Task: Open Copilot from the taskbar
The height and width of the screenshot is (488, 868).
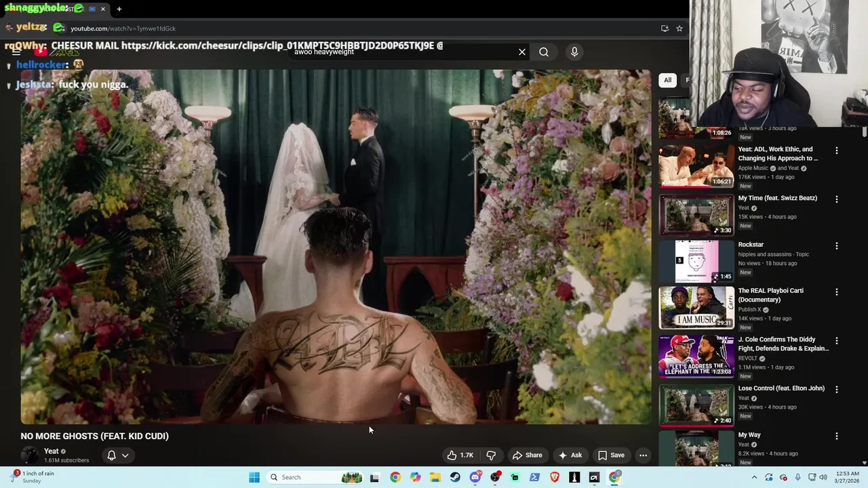Action: point(415,477)
